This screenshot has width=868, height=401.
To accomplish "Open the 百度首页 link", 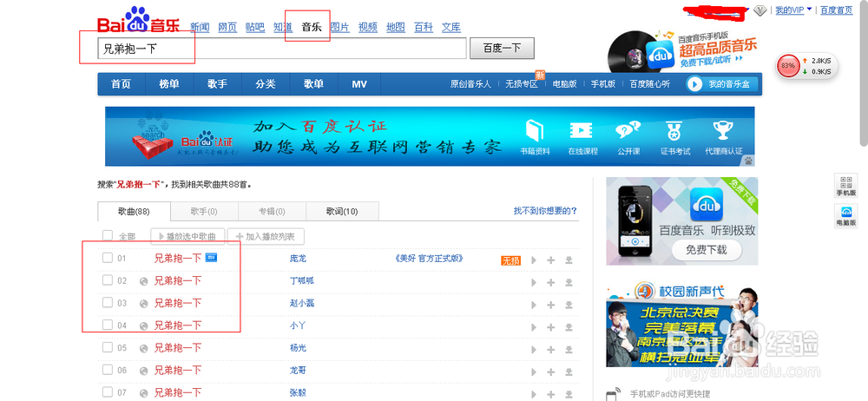I will click(837, 10).
